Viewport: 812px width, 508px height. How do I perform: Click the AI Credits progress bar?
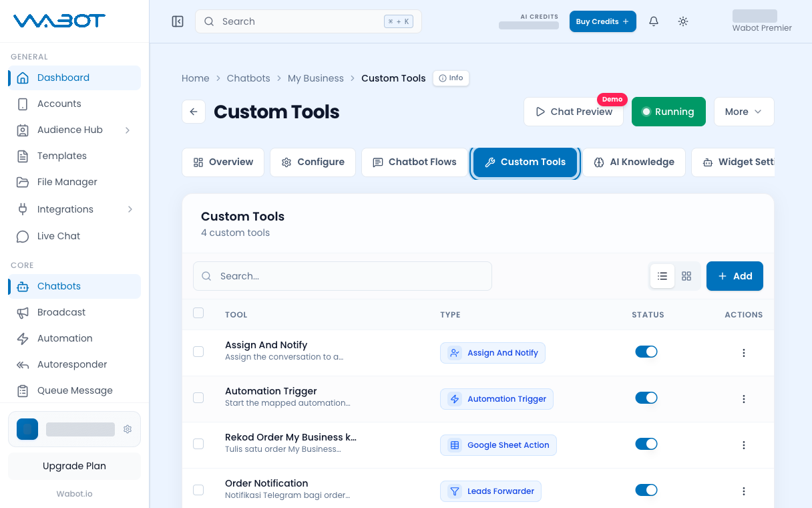click(x=529, y=25)
